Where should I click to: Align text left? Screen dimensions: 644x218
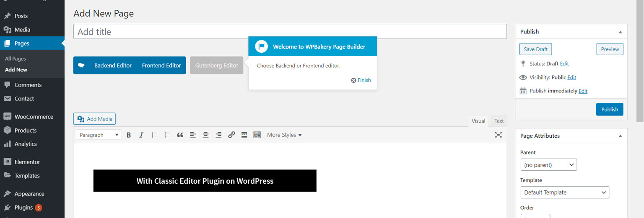click(x=193, y=135)
